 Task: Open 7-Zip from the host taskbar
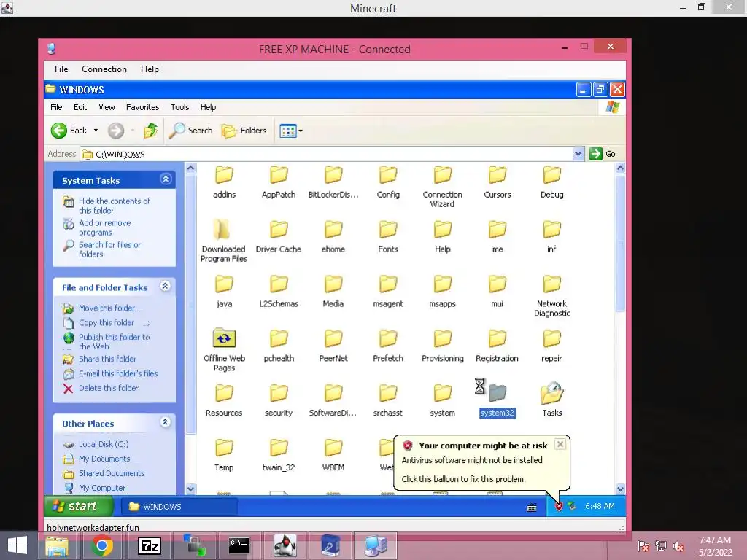(149, 545)
